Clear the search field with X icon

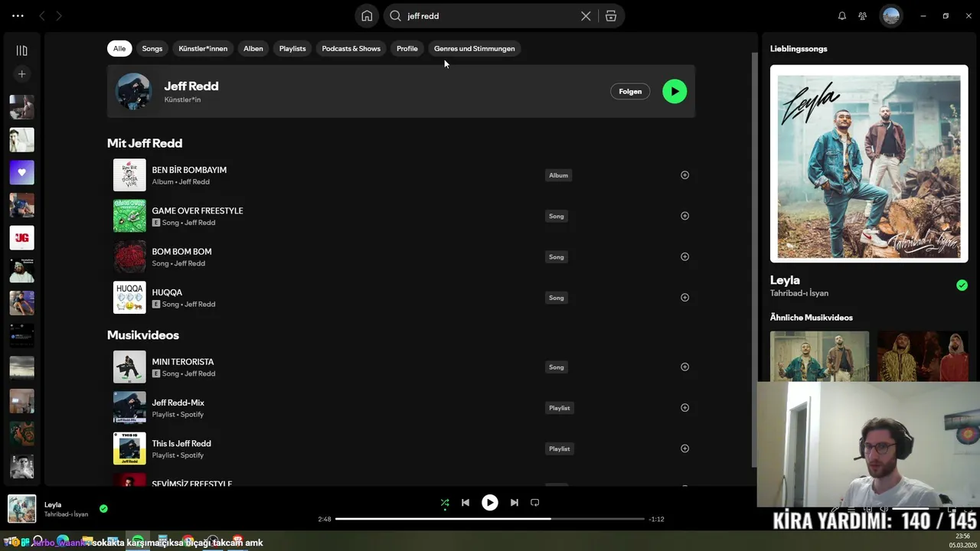586,16
